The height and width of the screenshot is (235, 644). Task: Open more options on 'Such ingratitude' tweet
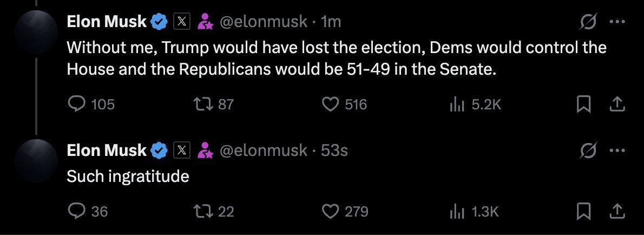point(617,151)
